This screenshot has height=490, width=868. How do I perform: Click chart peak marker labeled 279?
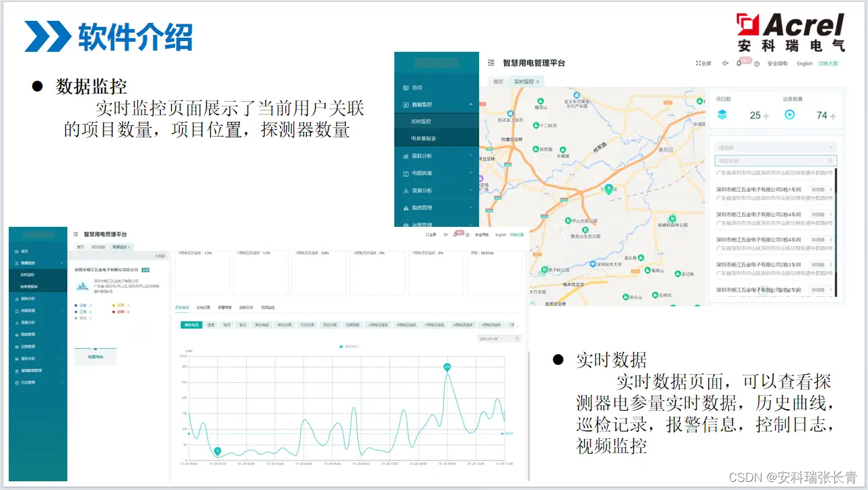pyautogui.click(x=447, y=367)
